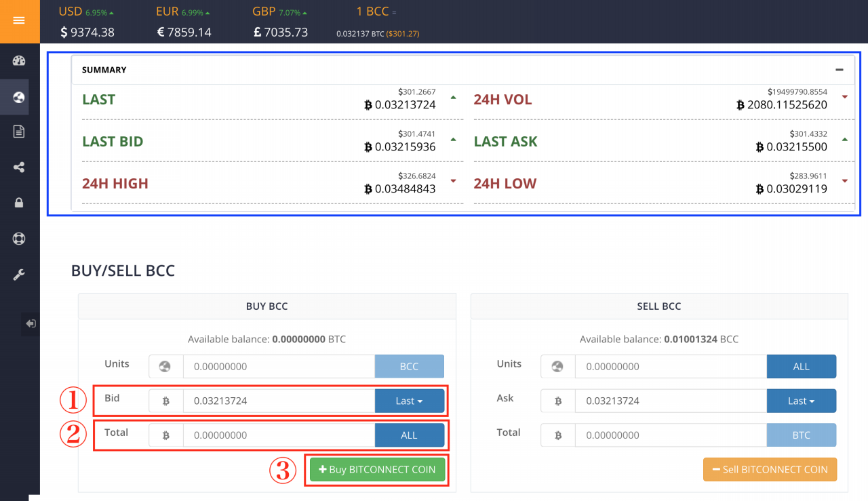The height and width of the screenshot is (501, 868).
Task: Open the wrench settings icon in sidebar
Action: 19,275
